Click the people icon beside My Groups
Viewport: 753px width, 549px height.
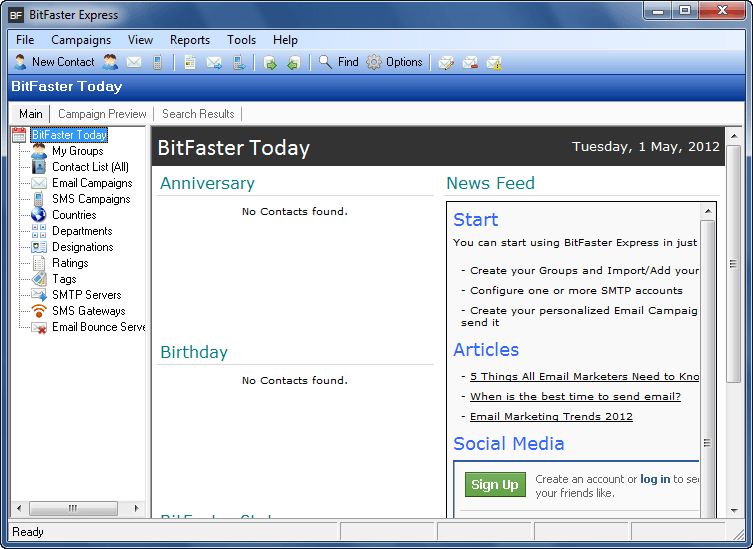39,151
